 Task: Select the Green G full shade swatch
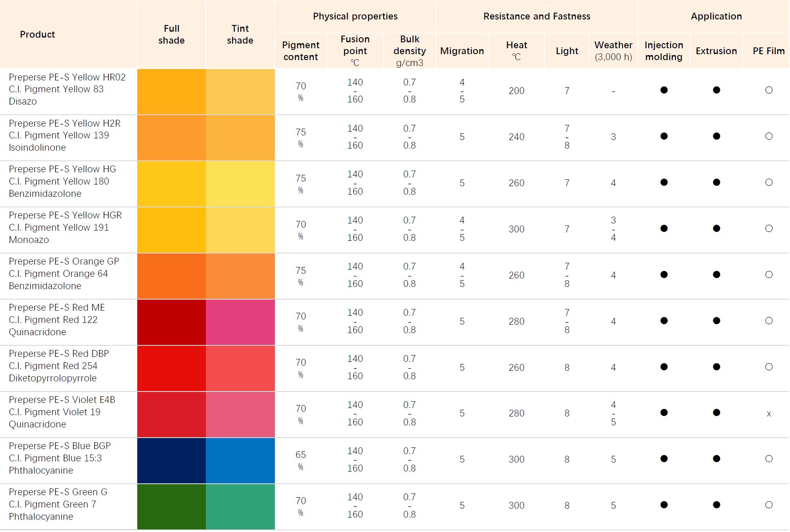[x=172, y=507]
